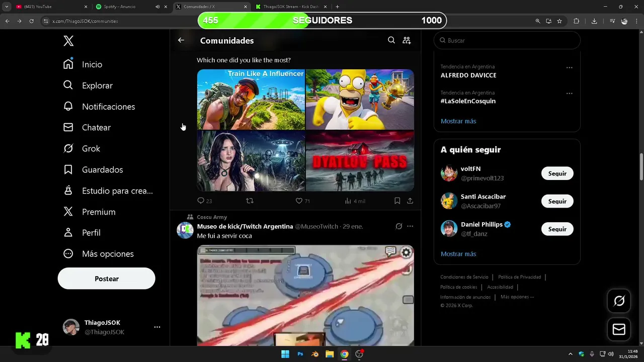Open Chrome extensions puzzle icon
644x362 pixels.
(x=577, y=21)
